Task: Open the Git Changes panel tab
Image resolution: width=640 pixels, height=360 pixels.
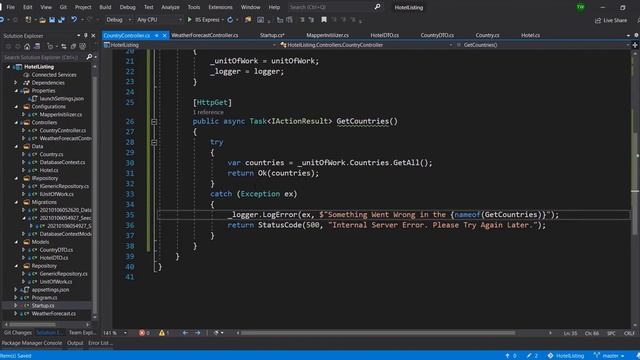Action: coord(18,333)
